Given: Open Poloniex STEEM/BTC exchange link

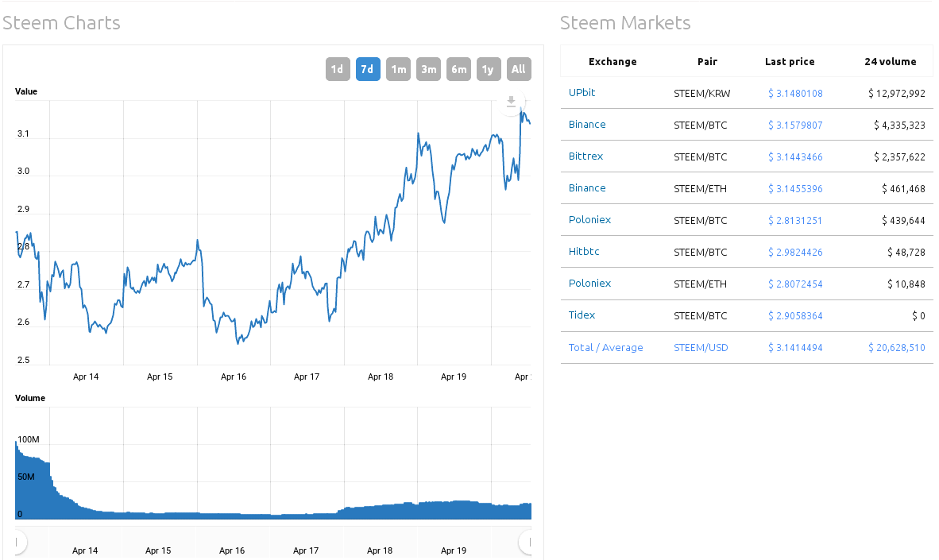Looking at the screenshot, I should click(589, 220).
